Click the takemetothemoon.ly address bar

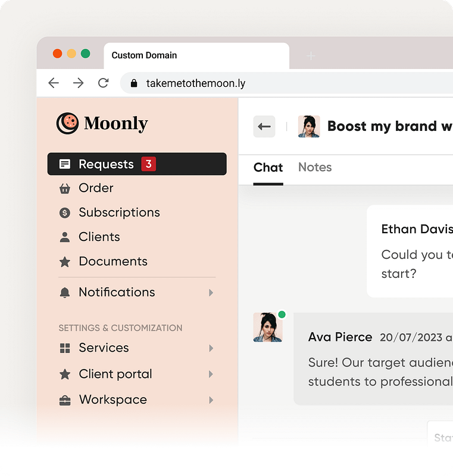[286, 83]
